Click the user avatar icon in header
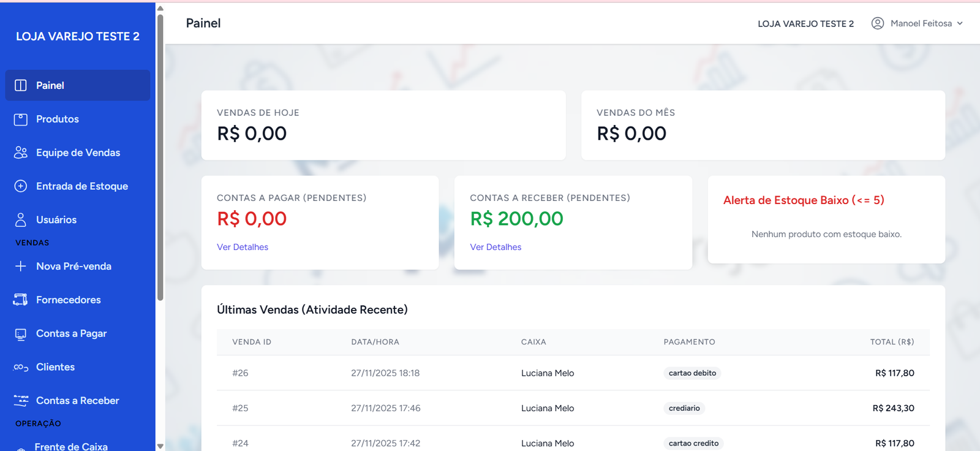The width and height of the screenshot is (980, 451). [878, 23]
